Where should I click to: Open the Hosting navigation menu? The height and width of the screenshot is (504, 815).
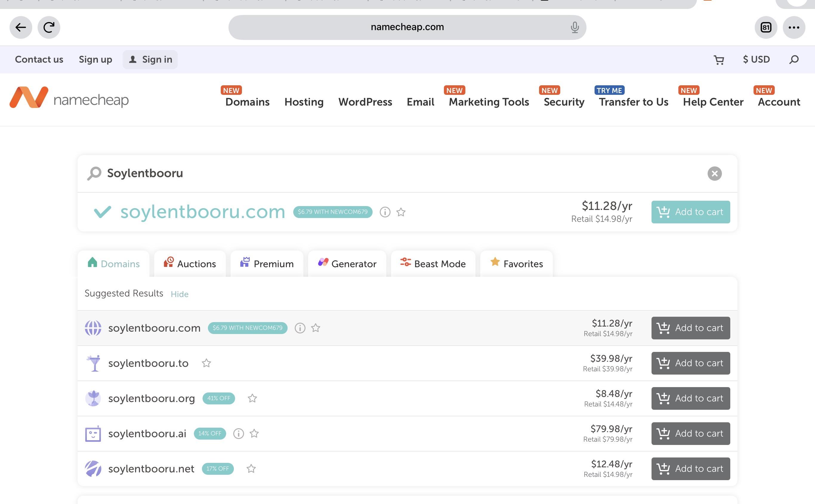click(304, 102)
